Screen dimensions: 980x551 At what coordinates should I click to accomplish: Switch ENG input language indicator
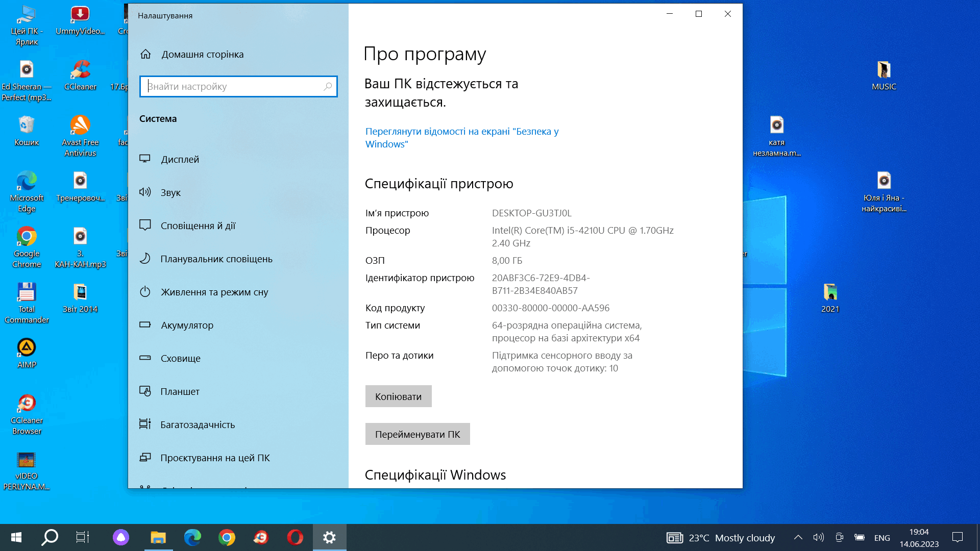click(x=882, y=538)
